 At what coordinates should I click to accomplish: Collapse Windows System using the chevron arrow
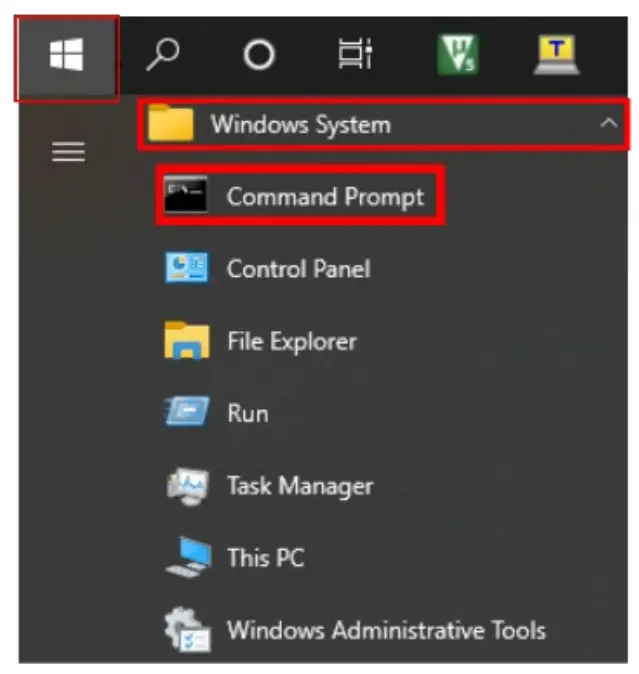(607, 124)
